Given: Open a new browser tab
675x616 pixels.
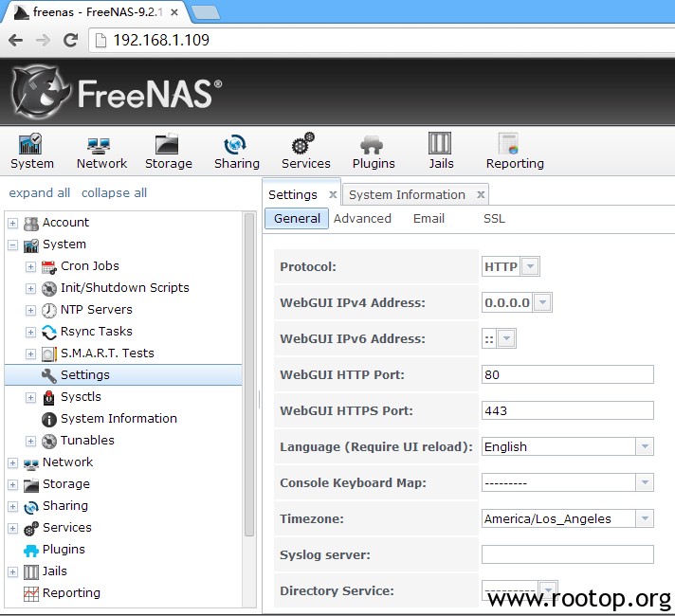Looking at the screenshot, I should pyautogui.click(x=206, y=13).
